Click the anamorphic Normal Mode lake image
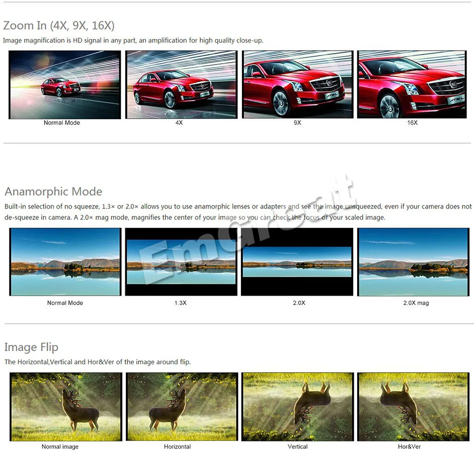The image size is (476, 461). pyautogui.click(x=65, y=262)
